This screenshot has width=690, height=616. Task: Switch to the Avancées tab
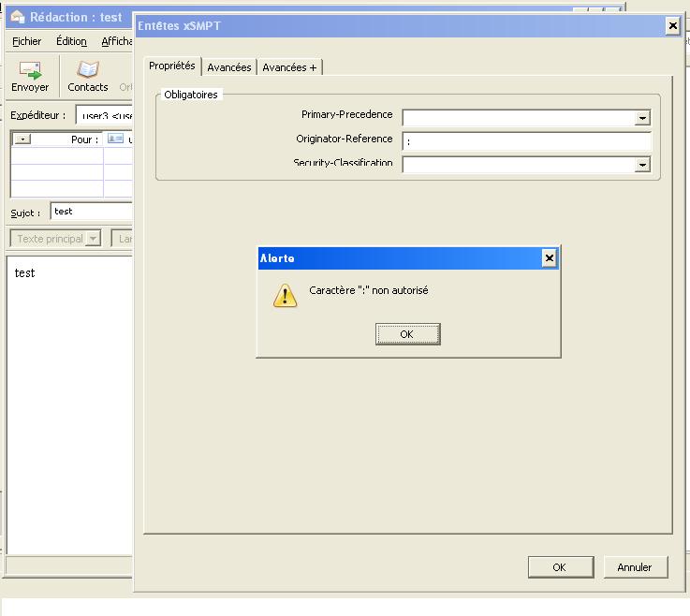(x=228, y=67)
